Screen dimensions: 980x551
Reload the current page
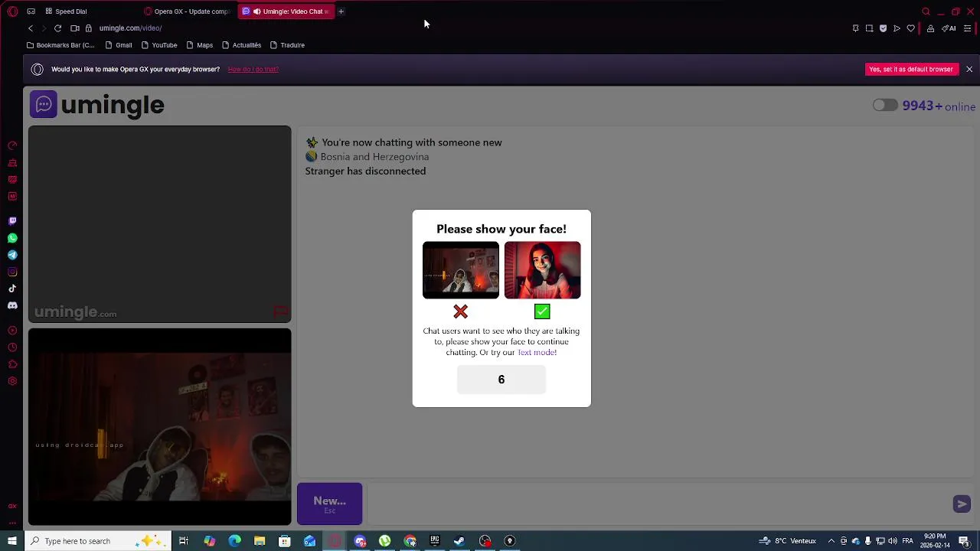pyautogui.click(x=57, y=28)
